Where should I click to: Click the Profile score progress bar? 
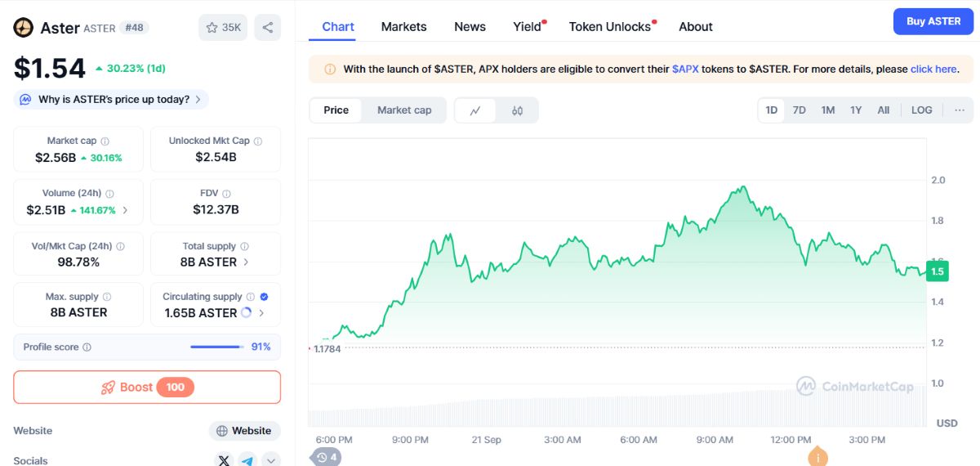point(217,347)
